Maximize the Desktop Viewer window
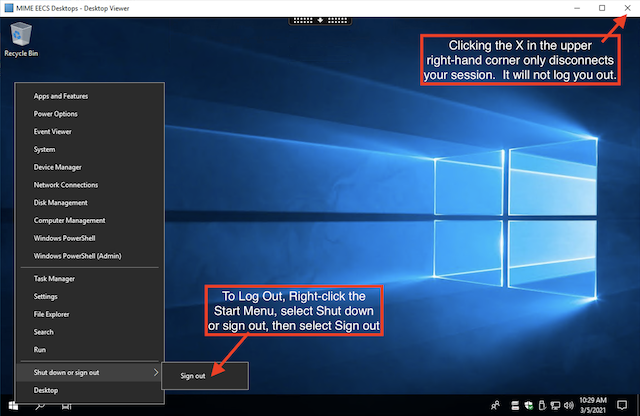Screen dimensions: 640x416 point(601,7)
